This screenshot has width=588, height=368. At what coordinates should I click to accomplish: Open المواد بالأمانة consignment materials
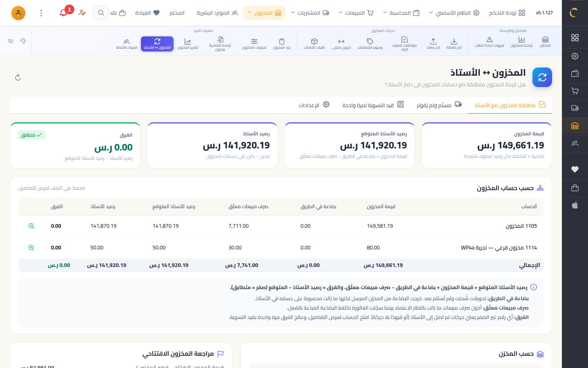[127, 43]
